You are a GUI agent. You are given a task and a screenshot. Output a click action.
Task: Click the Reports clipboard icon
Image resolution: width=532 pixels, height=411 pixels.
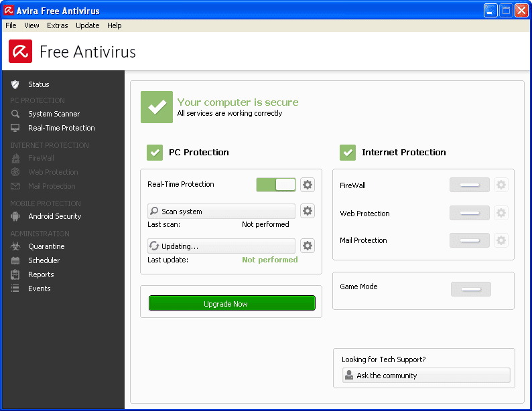point(15,274)
